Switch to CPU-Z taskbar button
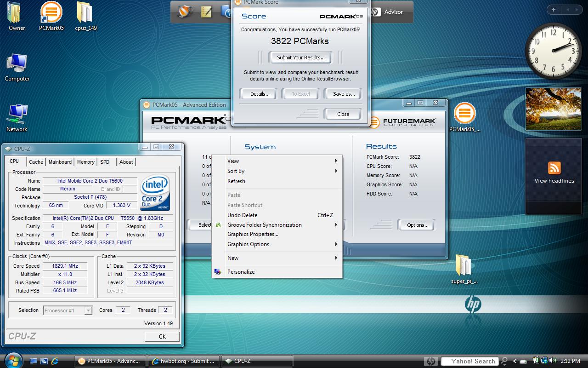 pos(257,361)
